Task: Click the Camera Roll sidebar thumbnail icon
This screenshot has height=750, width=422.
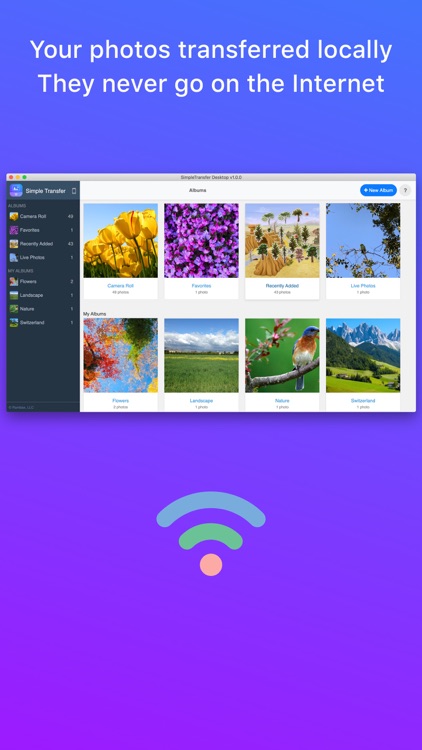Action: [x=14, y=216]
